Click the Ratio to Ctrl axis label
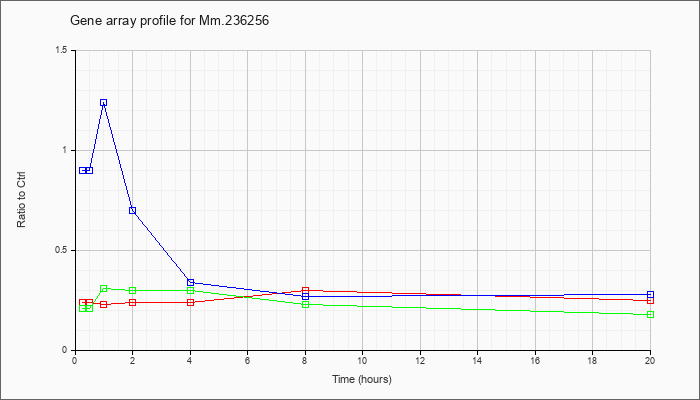Screen dimensions: 700x400 21,199
